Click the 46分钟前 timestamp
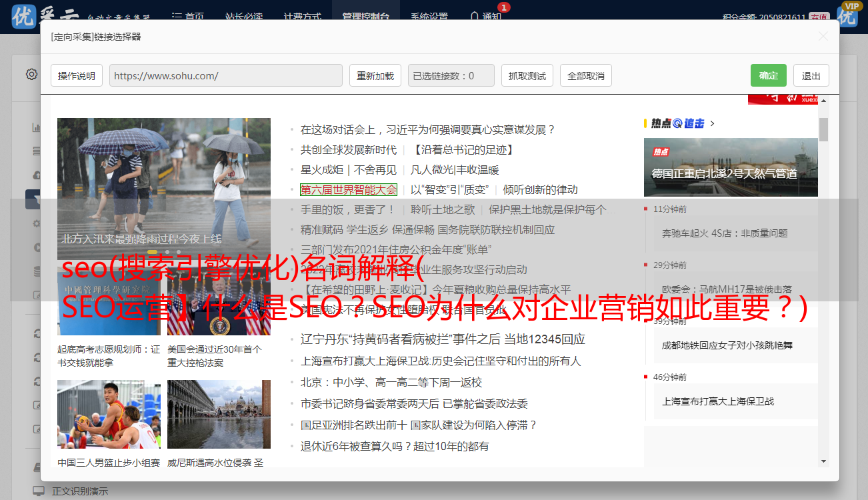 [x=670, y=377]
